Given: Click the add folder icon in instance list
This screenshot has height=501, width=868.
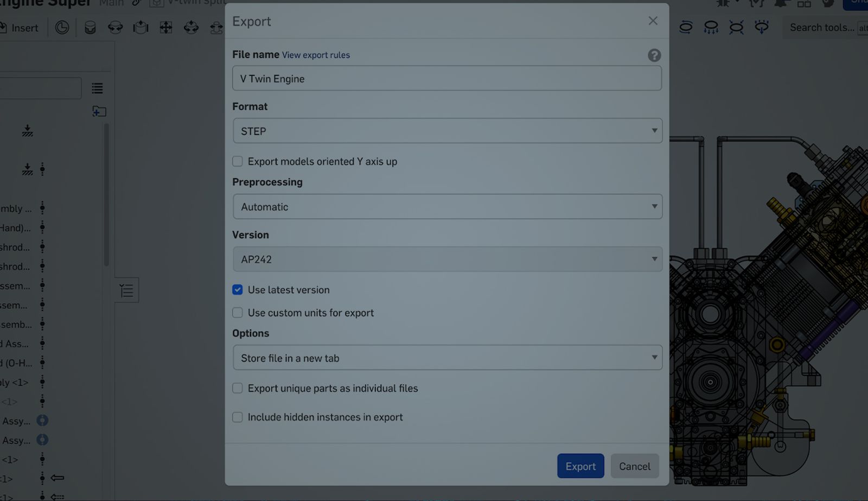Looking at the screenshot, I should 99,112.
